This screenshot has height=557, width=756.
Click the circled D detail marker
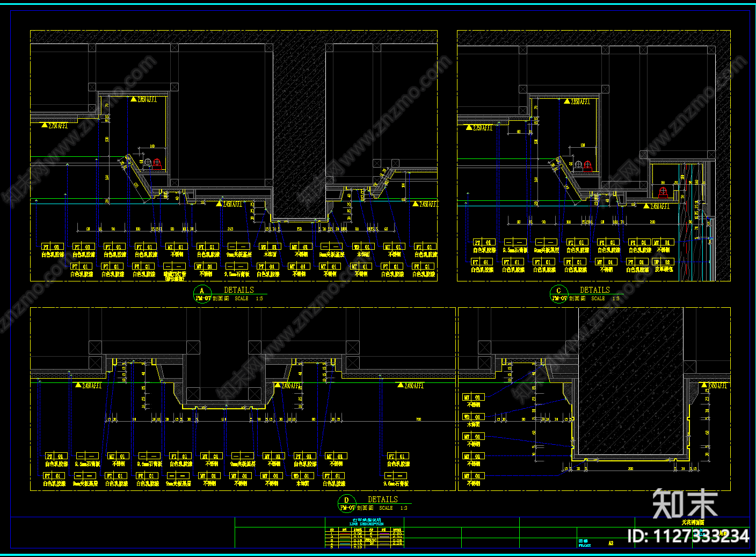[x=347, y=504]
